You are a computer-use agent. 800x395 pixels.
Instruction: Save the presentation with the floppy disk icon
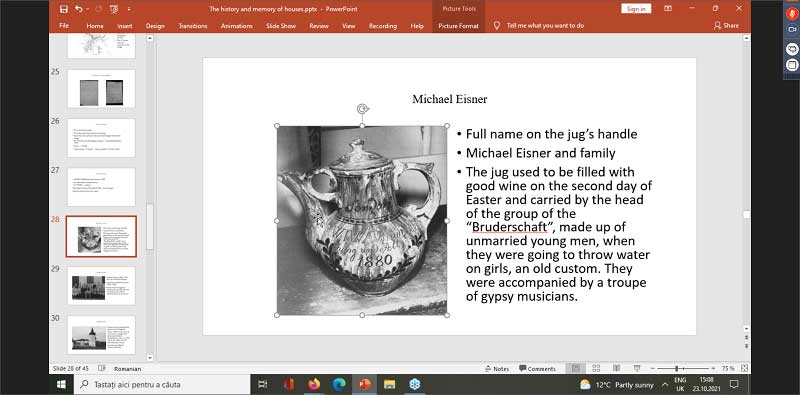64,9
